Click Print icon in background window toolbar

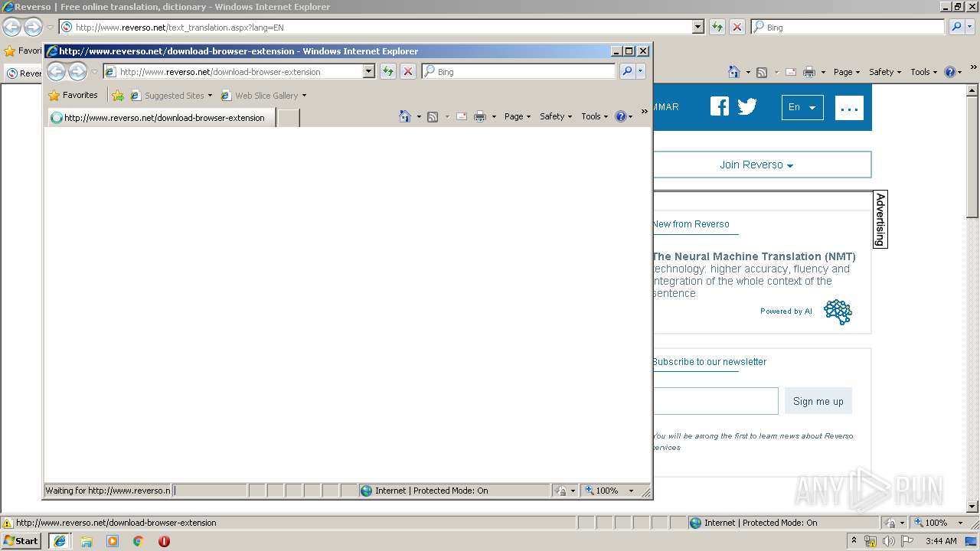(x=809, y=72)
